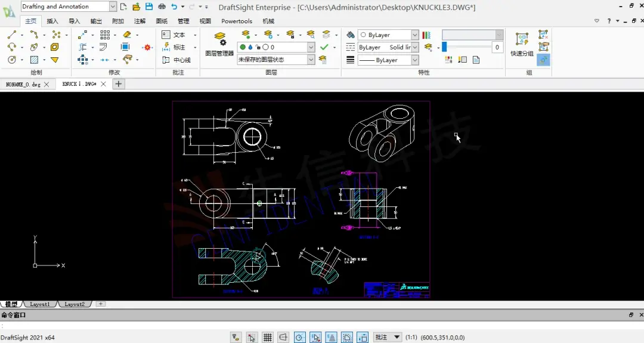Toggle the first status bar coin icon
The height and width of the screenshot is (343, 644).
pyautogui.click(x=236, y=337)
